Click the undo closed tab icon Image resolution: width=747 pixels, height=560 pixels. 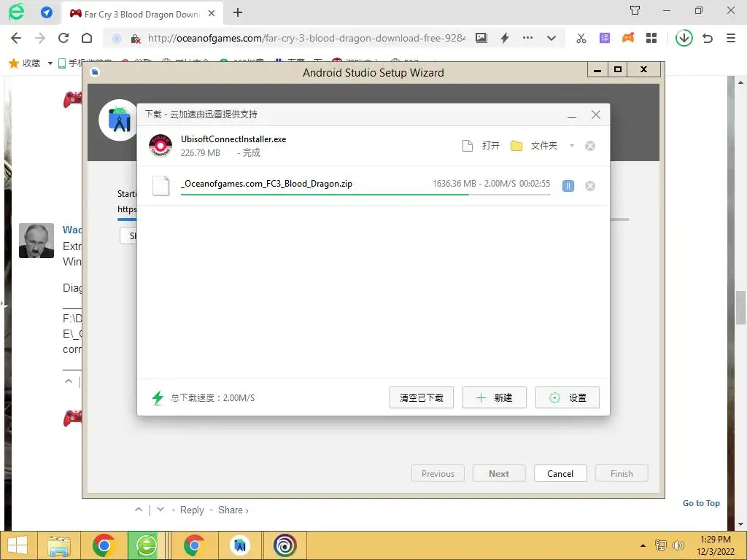[708, 38]
